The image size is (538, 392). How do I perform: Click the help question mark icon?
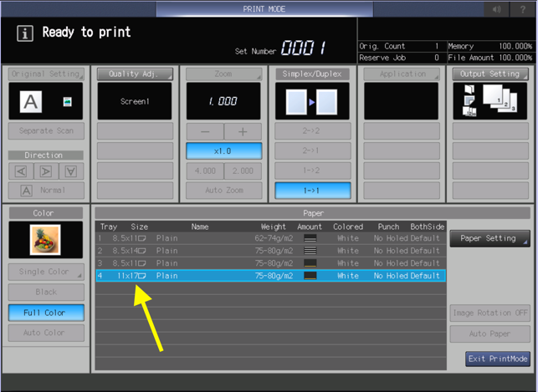coord(524,9)
